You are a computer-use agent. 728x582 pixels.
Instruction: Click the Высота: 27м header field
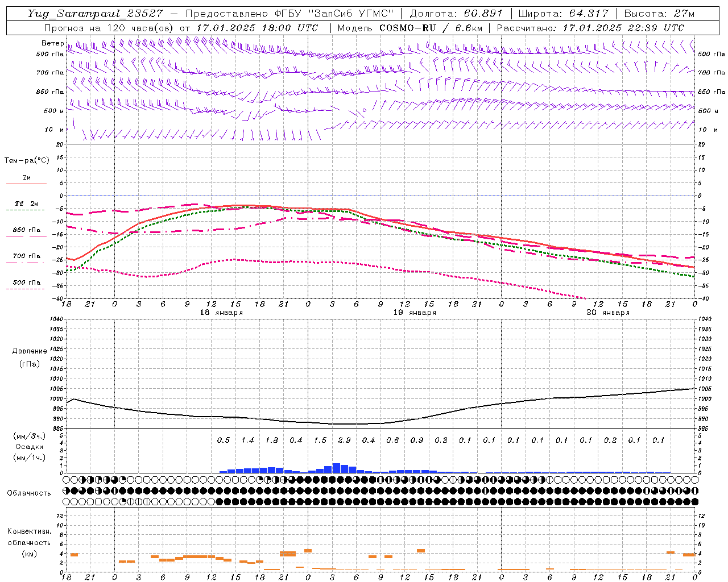click(659, 14)
